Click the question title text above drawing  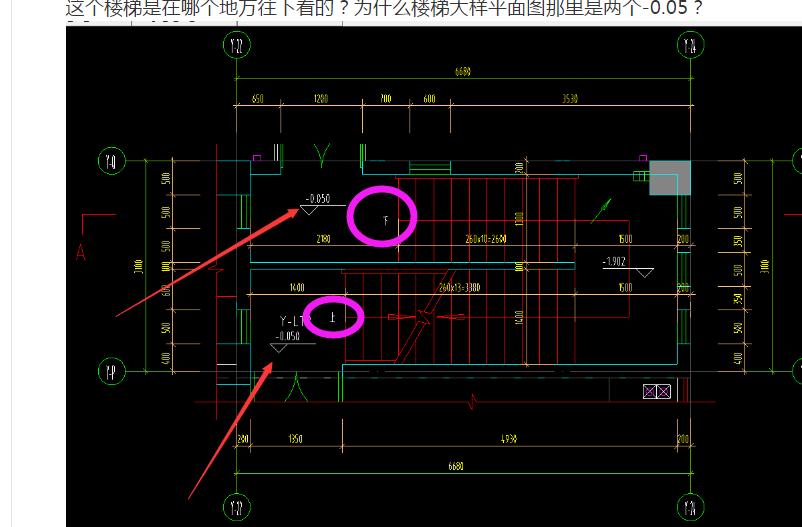[384, 8]
